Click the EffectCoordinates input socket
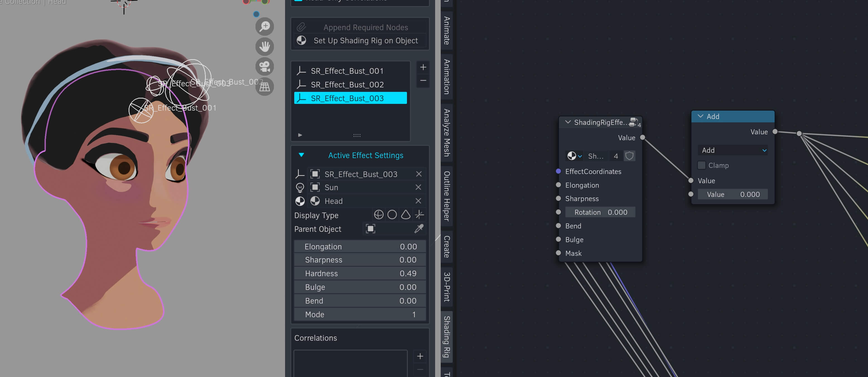Image resolution: width=868 pixels, height=377 pixels. [x=558, y=171]
